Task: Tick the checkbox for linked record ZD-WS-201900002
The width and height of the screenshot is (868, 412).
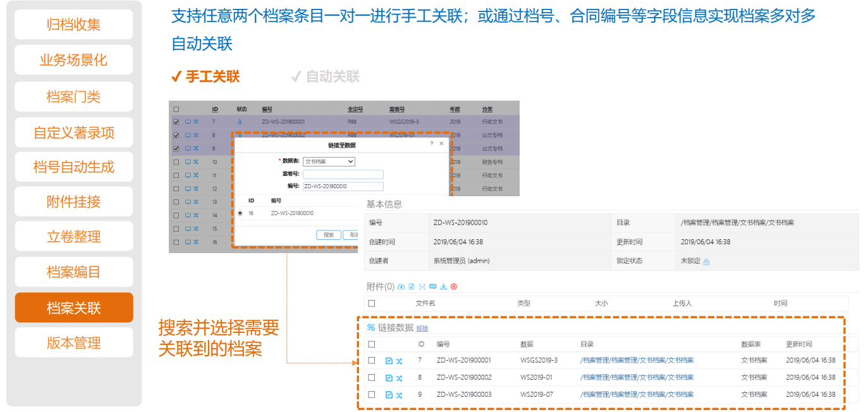Action: (x=372, y=378)
